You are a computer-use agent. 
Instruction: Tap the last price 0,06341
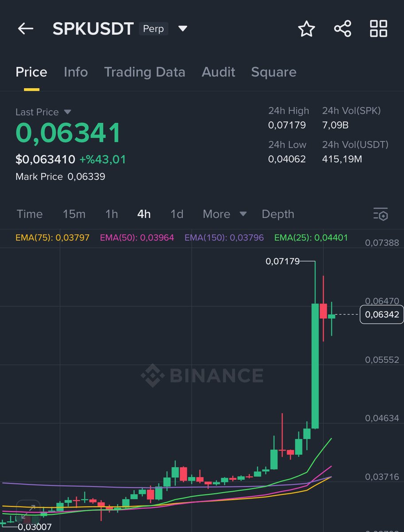68,133
